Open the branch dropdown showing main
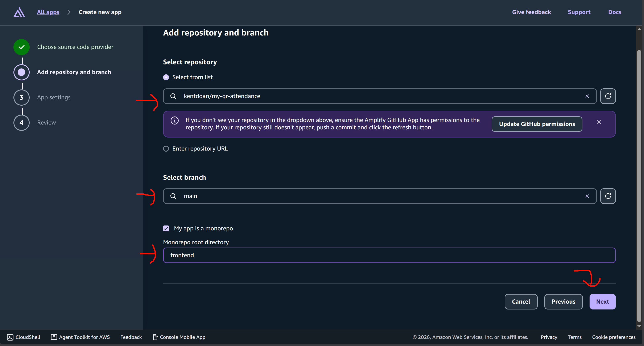 (x=380, y=196)
